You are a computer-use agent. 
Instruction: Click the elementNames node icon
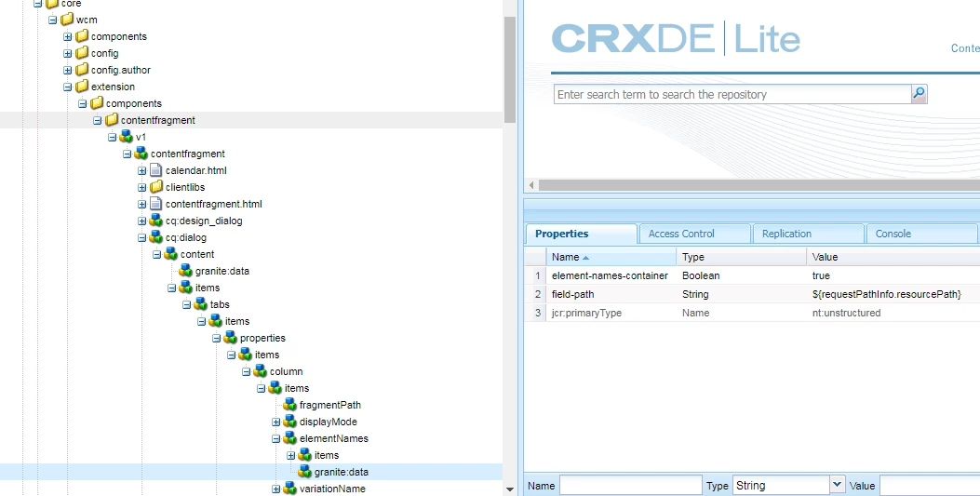tap(290, 438)
